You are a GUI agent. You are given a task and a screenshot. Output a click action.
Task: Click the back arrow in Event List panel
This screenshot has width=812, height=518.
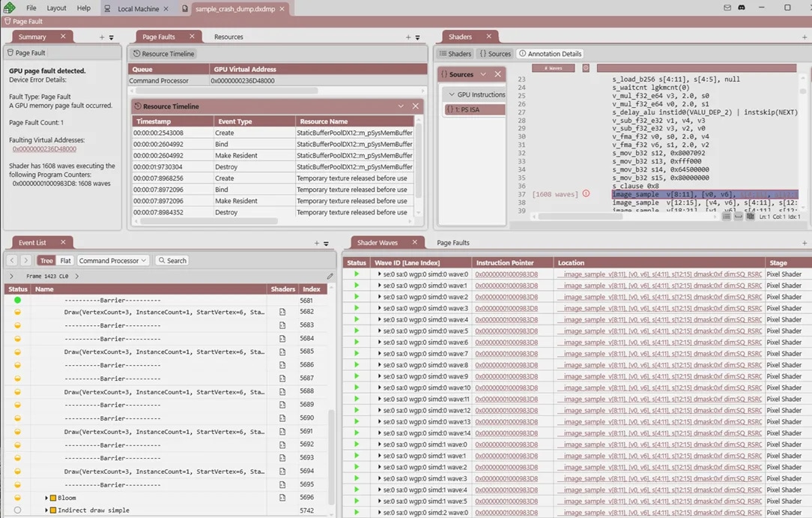point(10,260)
